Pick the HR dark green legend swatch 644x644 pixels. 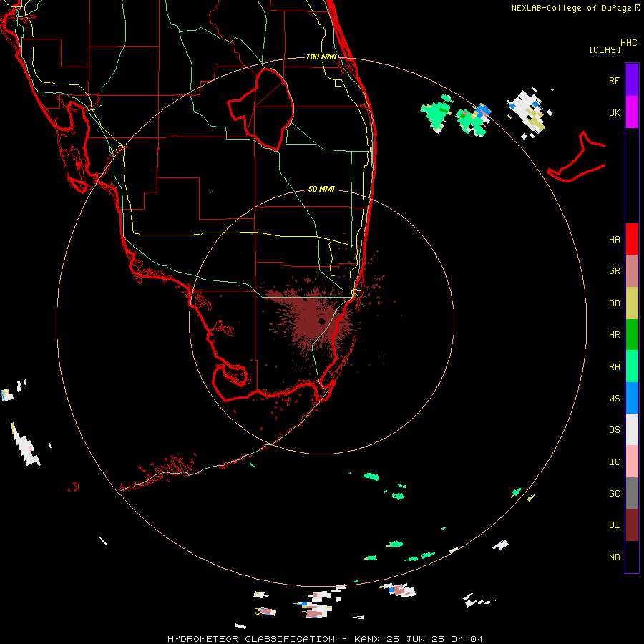pos(632,335)
